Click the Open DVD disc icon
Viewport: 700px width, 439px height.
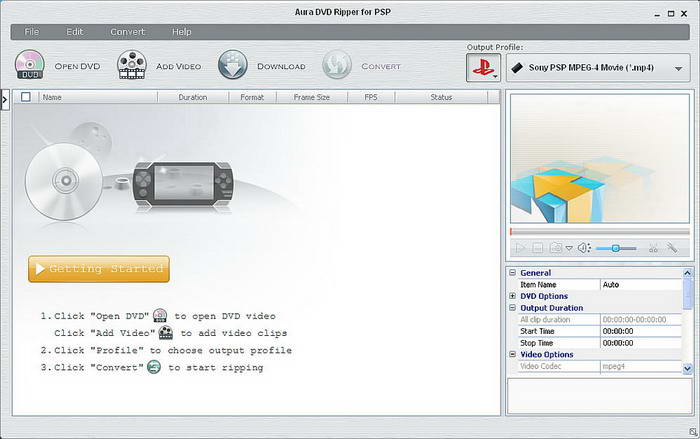[x=30, y=65]
